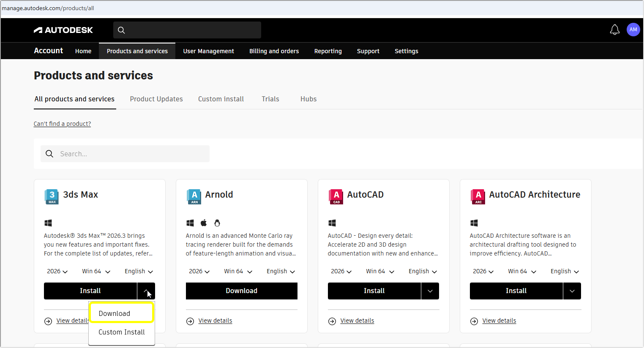Open the Win 64 dropdown on Arnold card
This screenshot has width=644, height=348.
pyautogui.click(x=237, y=271)
